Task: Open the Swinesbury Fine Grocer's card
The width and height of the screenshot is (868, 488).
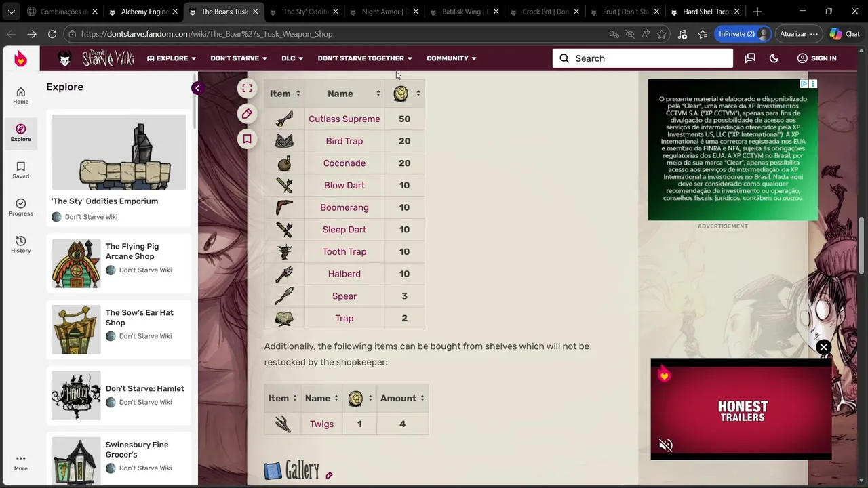Action: coord(119,461)
